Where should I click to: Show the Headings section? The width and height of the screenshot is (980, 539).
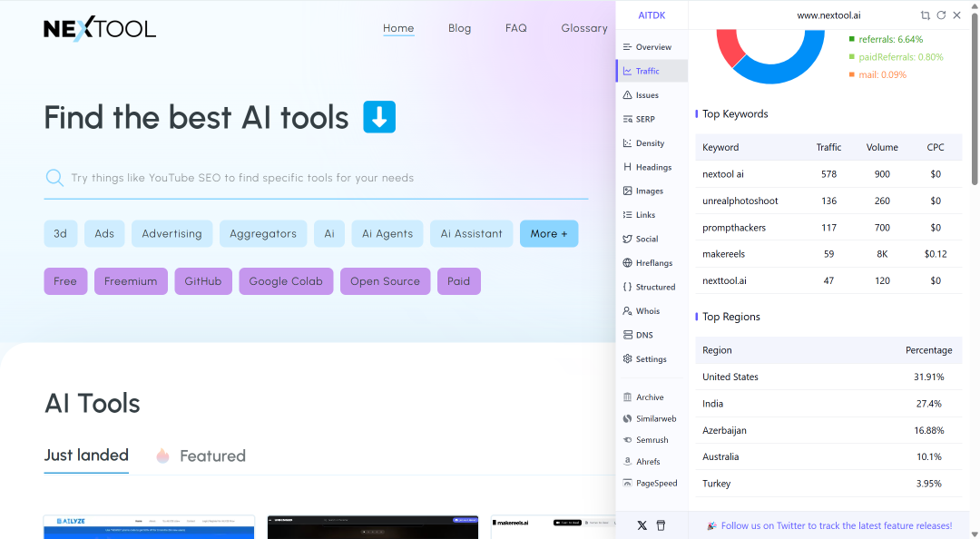click(x=652, y=167)
